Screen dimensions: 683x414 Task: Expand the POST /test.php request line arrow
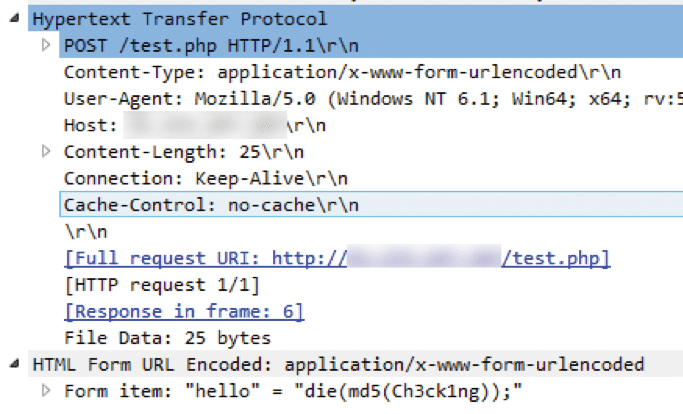pyautogui.click(x=45, y=46)
